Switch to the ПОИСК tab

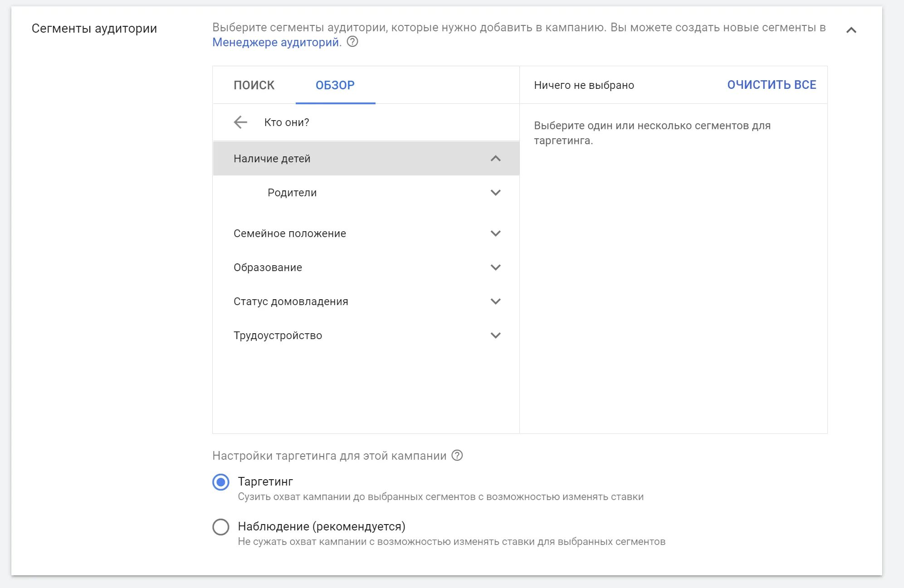pyautogui.click(x=254, y=85)
